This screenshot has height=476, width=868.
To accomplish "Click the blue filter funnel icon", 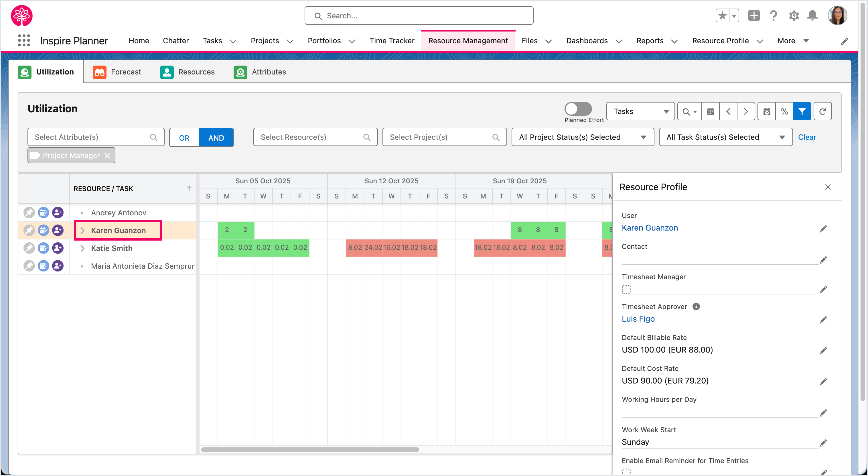I will point(802,111).
